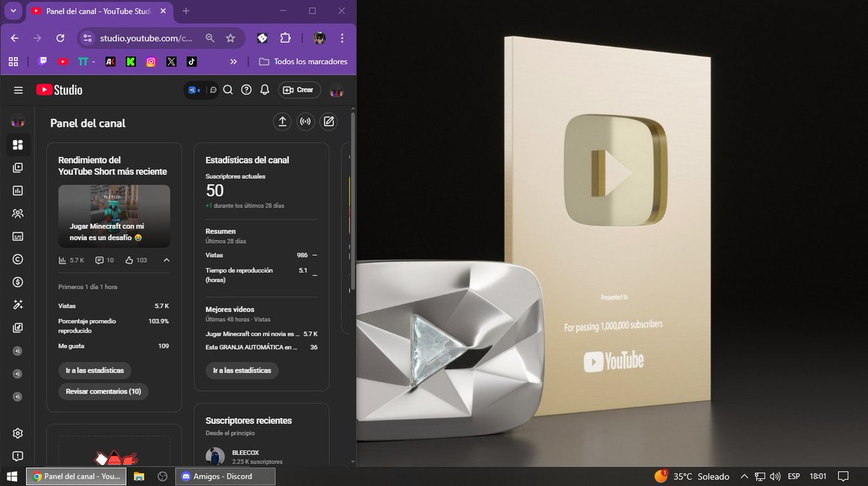Open the Chrome extensions puzzle icon

click(x=285, y=38)
